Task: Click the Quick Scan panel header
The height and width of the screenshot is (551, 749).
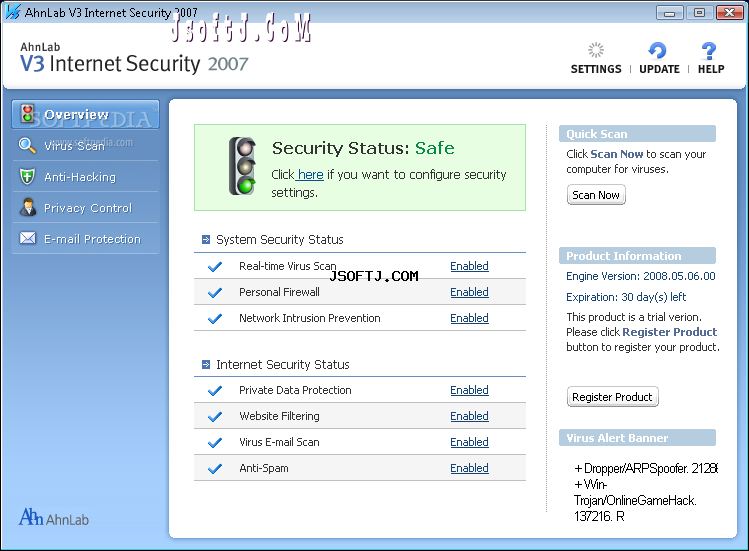Action: click(637, 134)
